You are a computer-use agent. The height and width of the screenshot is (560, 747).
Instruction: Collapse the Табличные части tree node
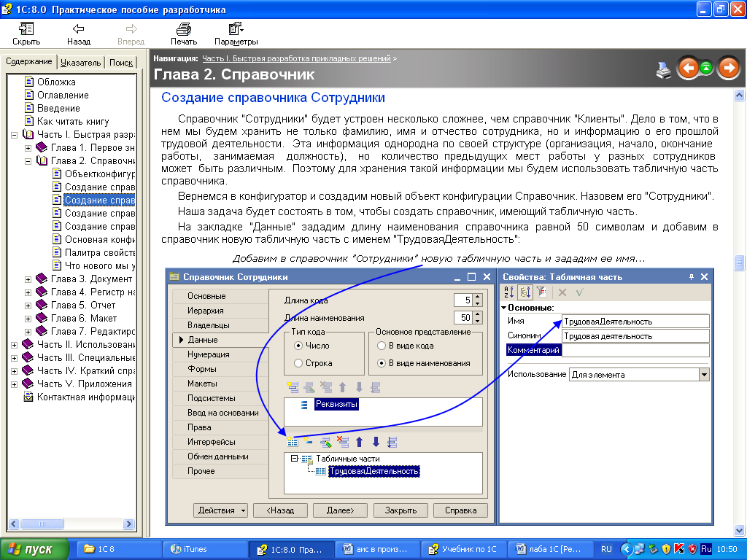pos(294,459)
